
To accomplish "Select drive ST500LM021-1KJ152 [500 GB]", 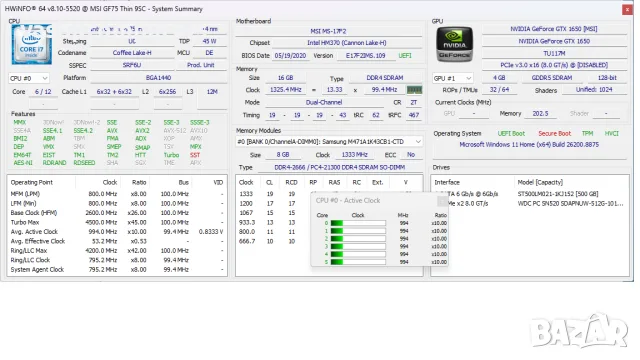I will point(558,194).
